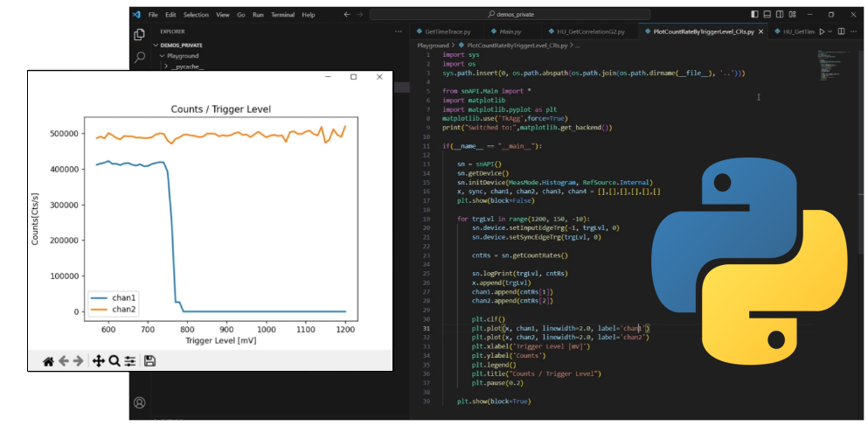Click the chan1 legend entry in plot
The width and height of the screenshot is (868, 426).
[113, 298]
